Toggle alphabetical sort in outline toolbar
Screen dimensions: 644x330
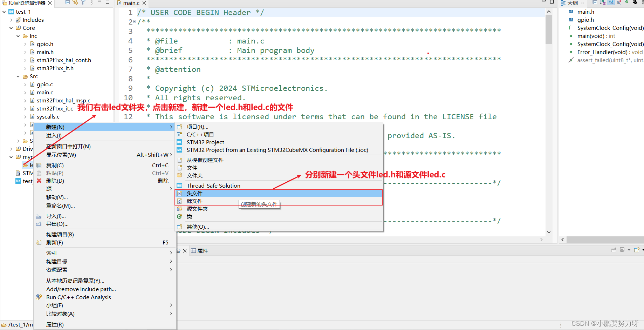[603, 2]
